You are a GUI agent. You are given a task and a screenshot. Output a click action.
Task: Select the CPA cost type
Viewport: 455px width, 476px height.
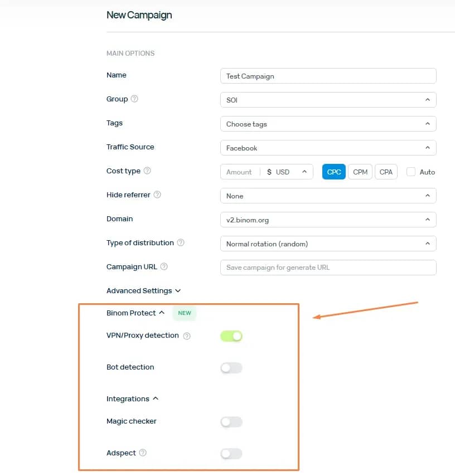click(386, 172)
